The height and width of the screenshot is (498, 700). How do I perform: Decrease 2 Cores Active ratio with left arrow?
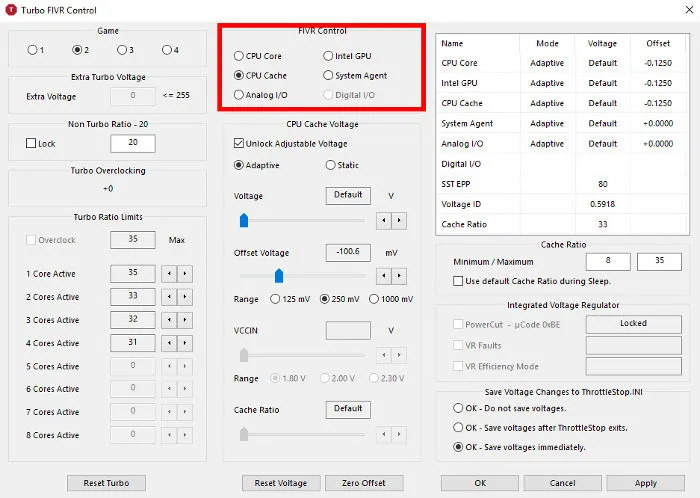pos(169,297)
